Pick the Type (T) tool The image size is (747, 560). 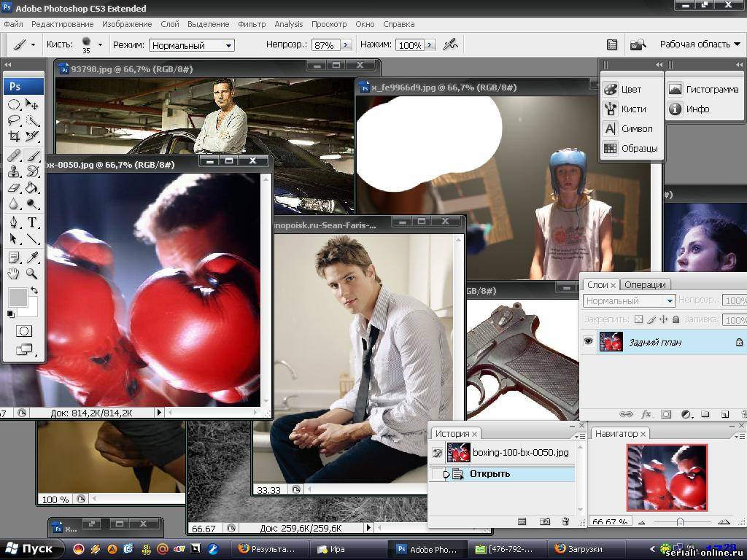click(x=32, y=222)
